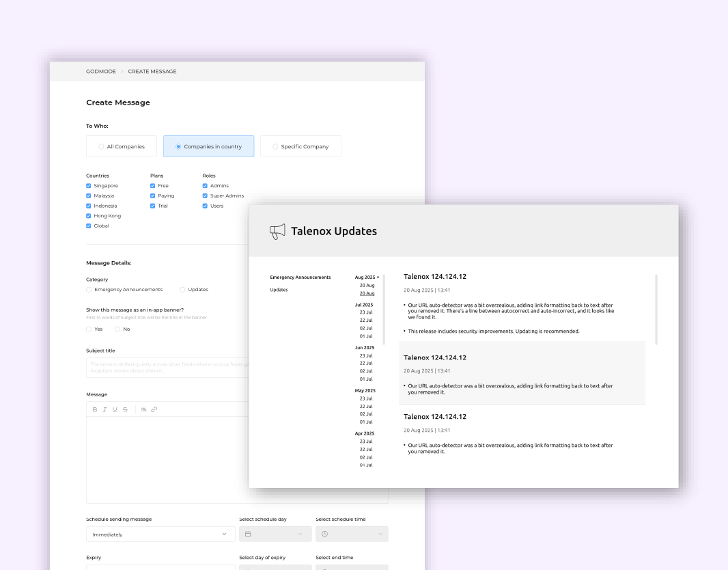
Task: Click the date list scrollbar in Talenox Updates
Action: pos(384,309)
